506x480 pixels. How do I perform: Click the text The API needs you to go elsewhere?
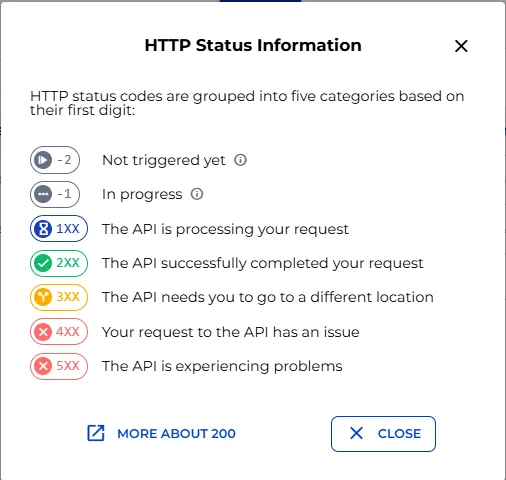[x=268, y=297]
